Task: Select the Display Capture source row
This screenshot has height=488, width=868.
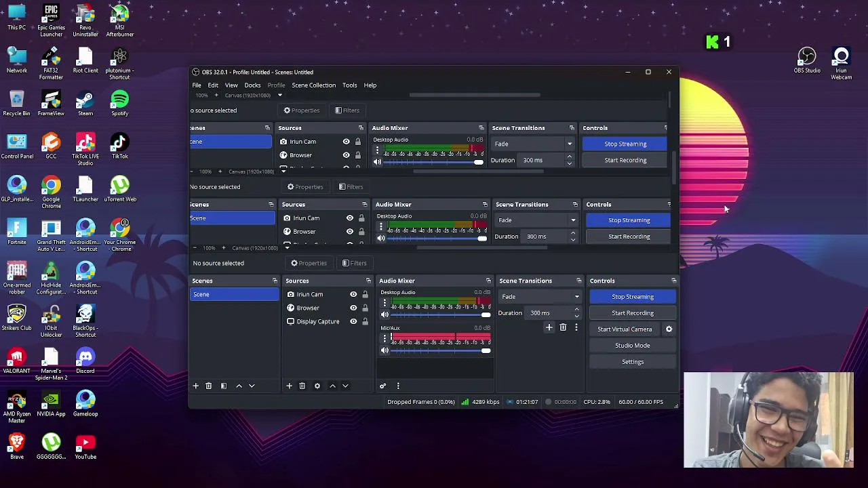Action: pyautogui.click(x=329, y=321)
